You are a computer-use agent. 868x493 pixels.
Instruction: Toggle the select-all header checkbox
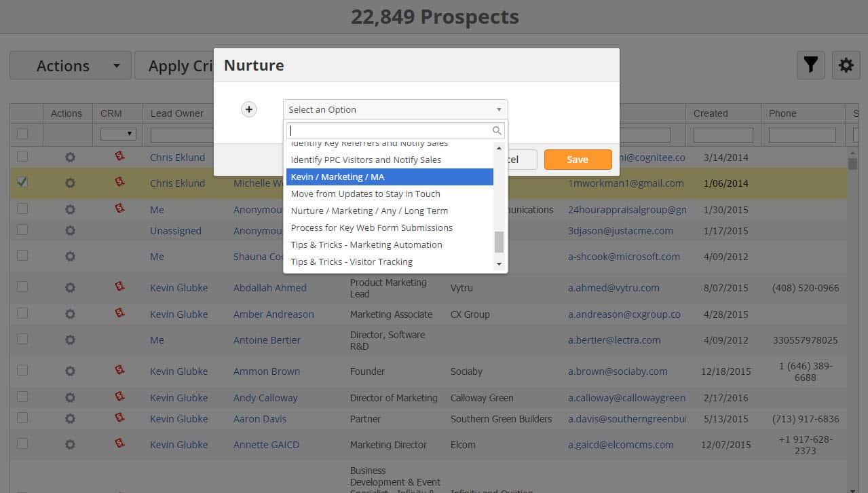22,133
